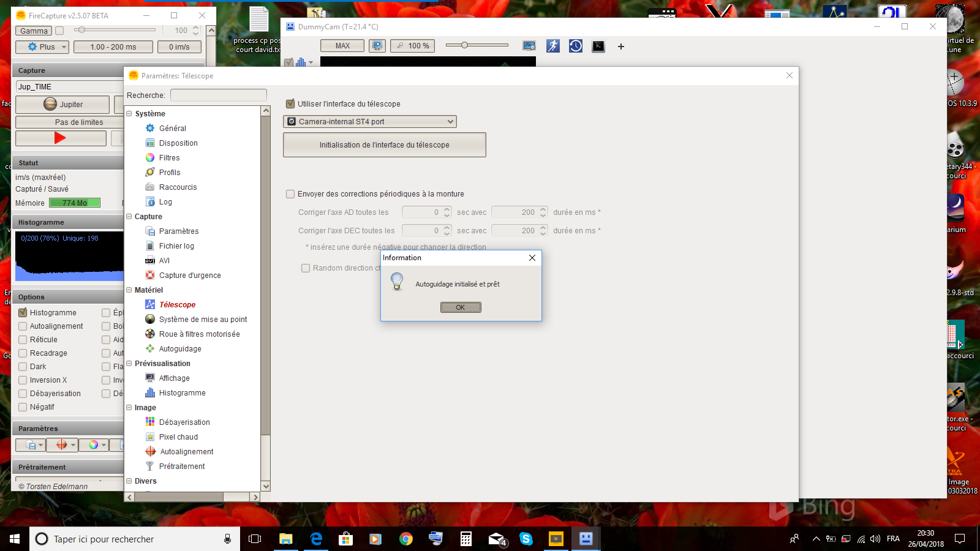Open File Explorer from the taskbar
980x551 pixels.
coord(286,539)
